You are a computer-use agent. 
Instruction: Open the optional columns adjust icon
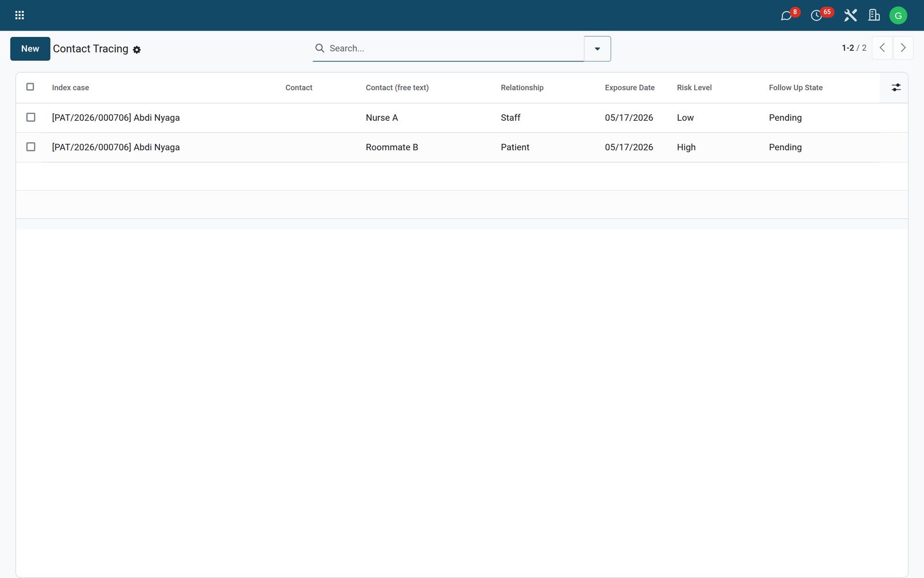(896, 87)
